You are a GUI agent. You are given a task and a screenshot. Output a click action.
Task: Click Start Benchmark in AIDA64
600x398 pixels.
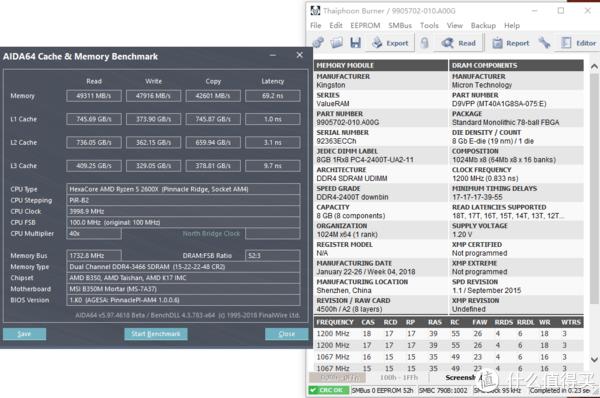pos(156,334)
